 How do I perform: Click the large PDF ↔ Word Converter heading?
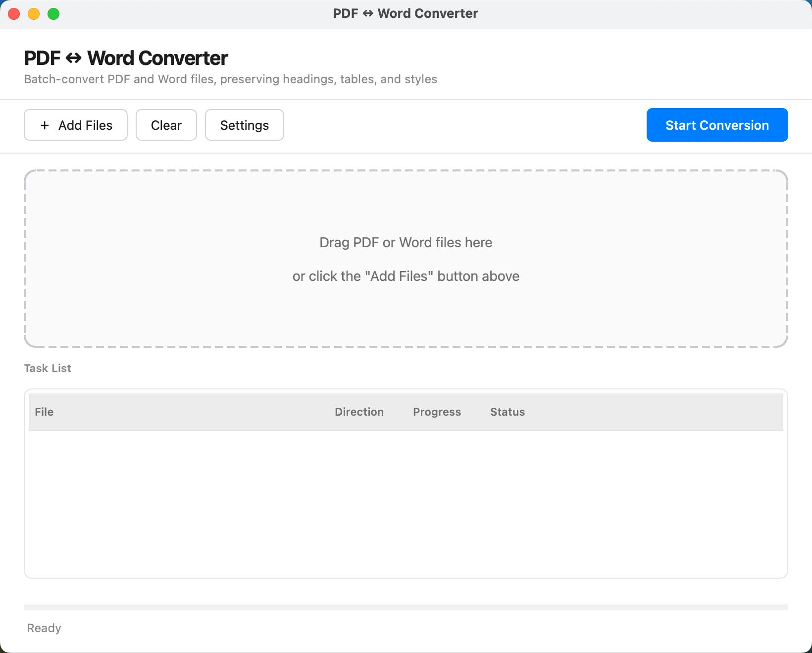coord(126,58)
